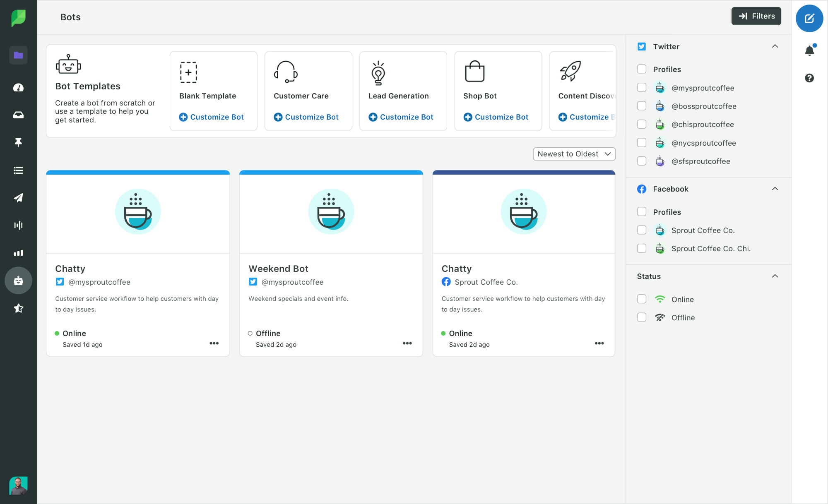Open the listening waveform icon in sidebar
Screen dimensions: 828x504
coord(18,225)
